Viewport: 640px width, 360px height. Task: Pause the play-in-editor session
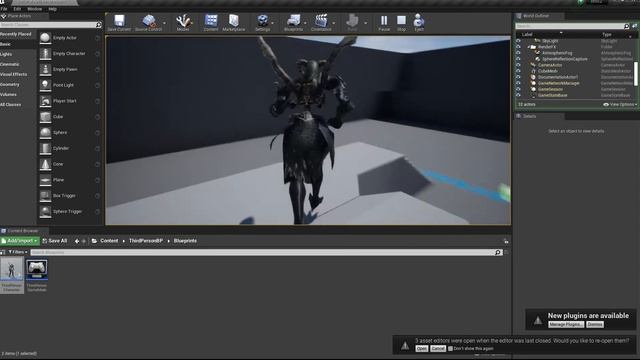coord(384,20)
